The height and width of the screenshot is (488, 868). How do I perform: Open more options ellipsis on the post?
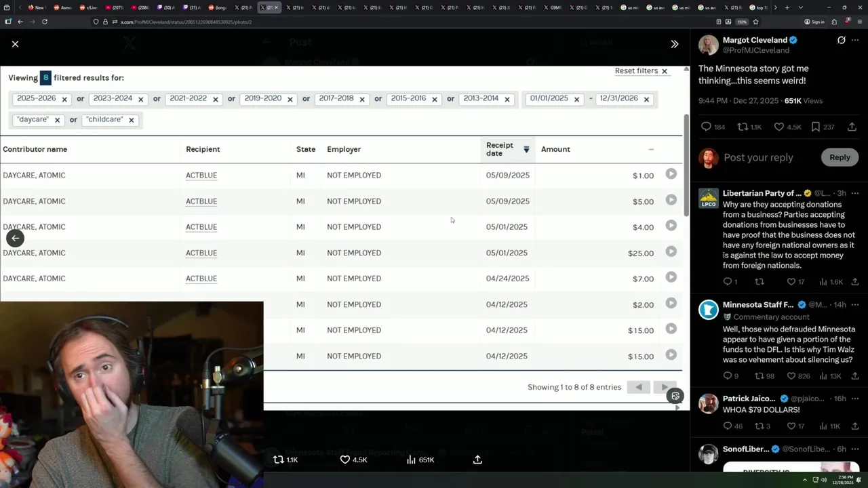(x=855, y=40)
